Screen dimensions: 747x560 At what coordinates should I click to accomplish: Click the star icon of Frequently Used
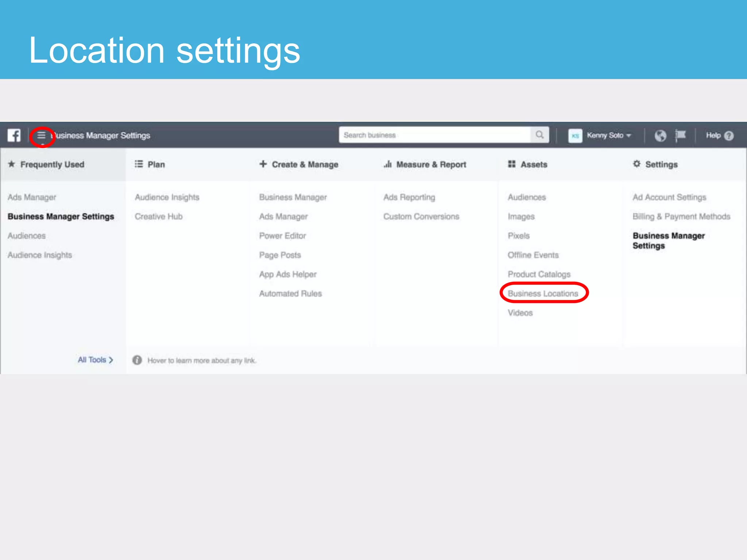tap(12, 164)
